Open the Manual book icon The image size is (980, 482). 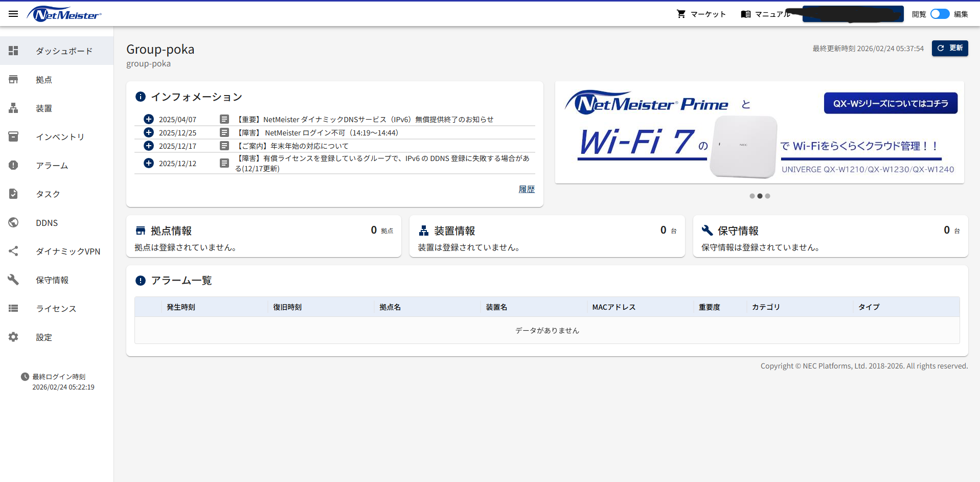[x=746, y=14]
